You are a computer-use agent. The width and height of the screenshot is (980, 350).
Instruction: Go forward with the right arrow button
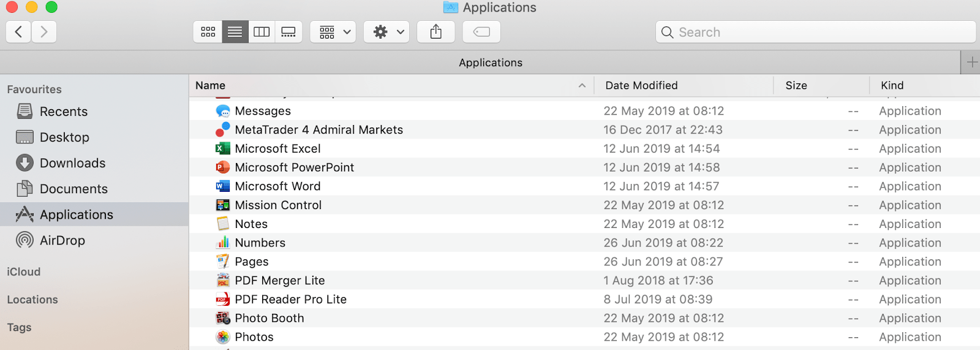coord(44,32)
